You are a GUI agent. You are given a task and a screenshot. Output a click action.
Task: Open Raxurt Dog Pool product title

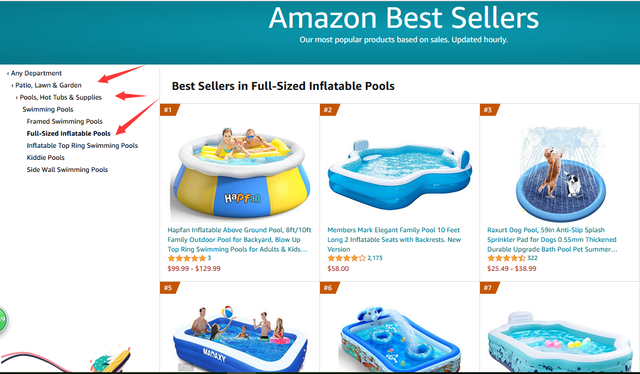552,240
